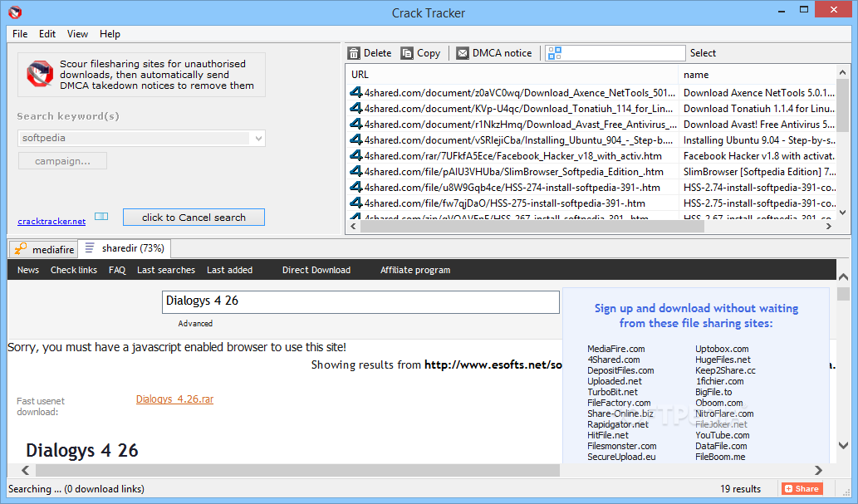Screen dimensions: 858x504
Task: Click the URL column header
Action: click(x=512, y=75)
